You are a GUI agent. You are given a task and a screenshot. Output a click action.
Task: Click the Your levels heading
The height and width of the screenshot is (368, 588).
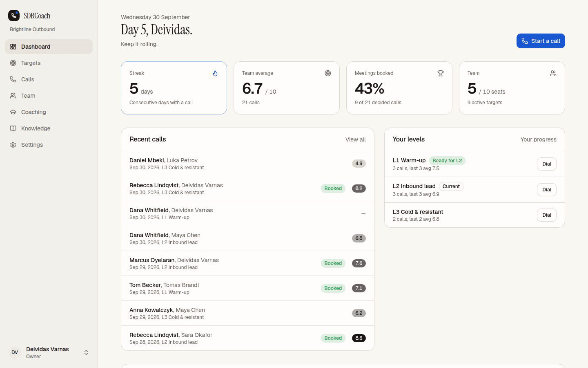[x=409, y=139]
